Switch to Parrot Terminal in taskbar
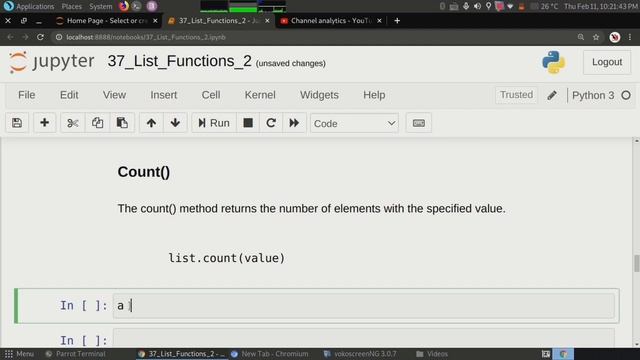The width and height of the screenshot is (640, 360). [76, 354]
